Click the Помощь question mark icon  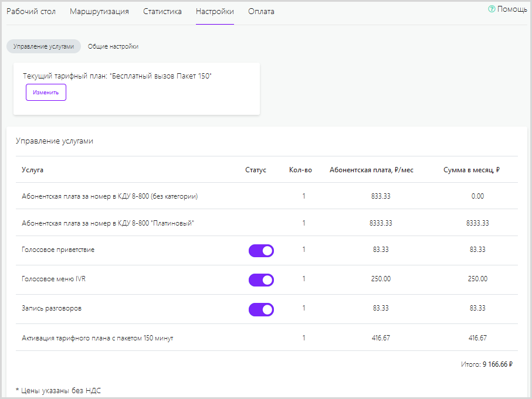pos(492,9)
